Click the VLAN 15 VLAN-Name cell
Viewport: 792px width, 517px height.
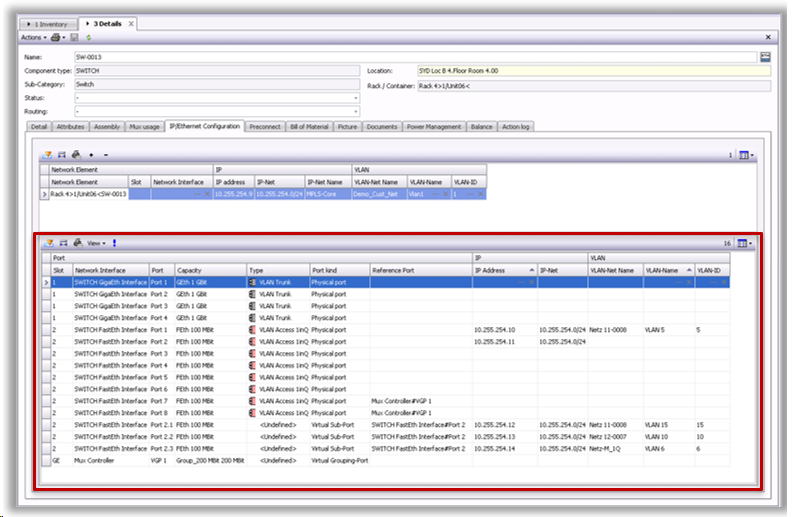coord(669,425)
